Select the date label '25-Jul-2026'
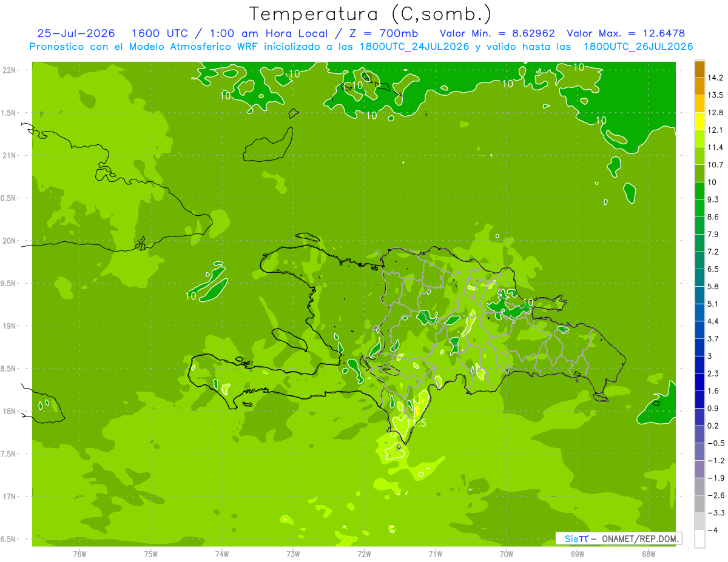 tap(76, 33)
